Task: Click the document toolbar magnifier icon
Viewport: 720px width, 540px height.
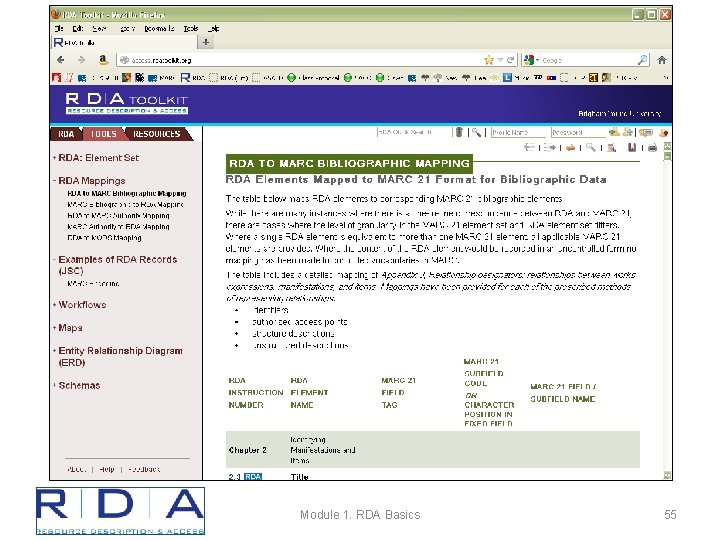Action: coord(591,147)
